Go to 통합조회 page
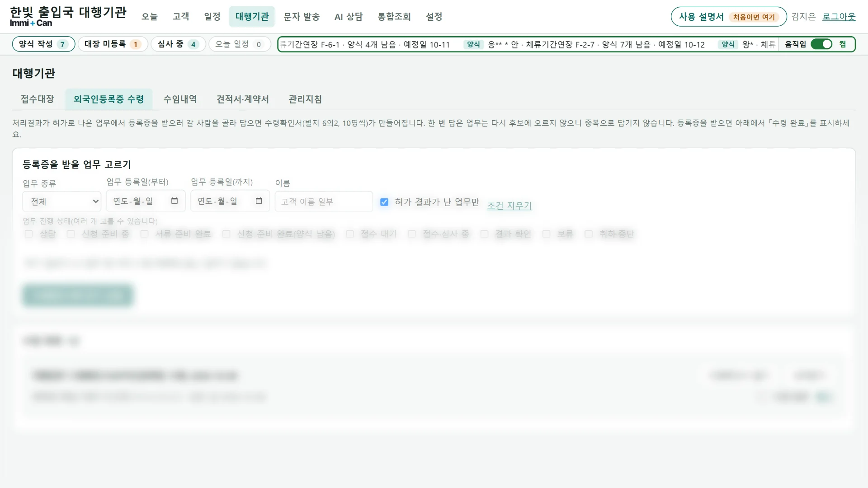This screenshot has height=488, width=868. (x=394, y=17)
